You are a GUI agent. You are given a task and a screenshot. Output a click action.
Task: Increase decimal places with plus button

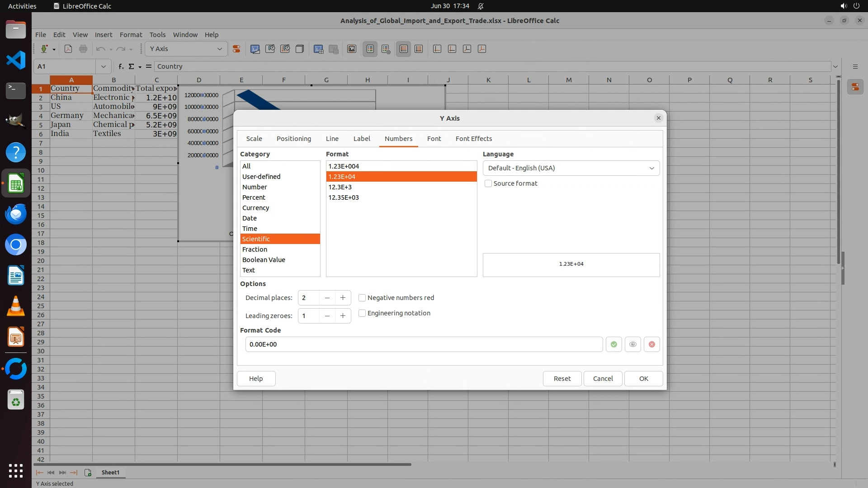coord(343,298)
